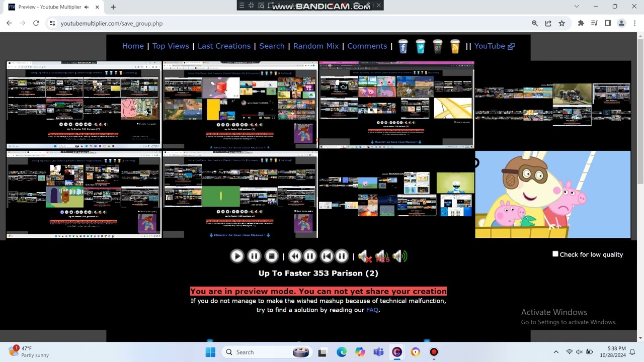The width and height of the screenshot is (644, 362).
Task: Click the browser Forward arrow
Action: point(23,23)
